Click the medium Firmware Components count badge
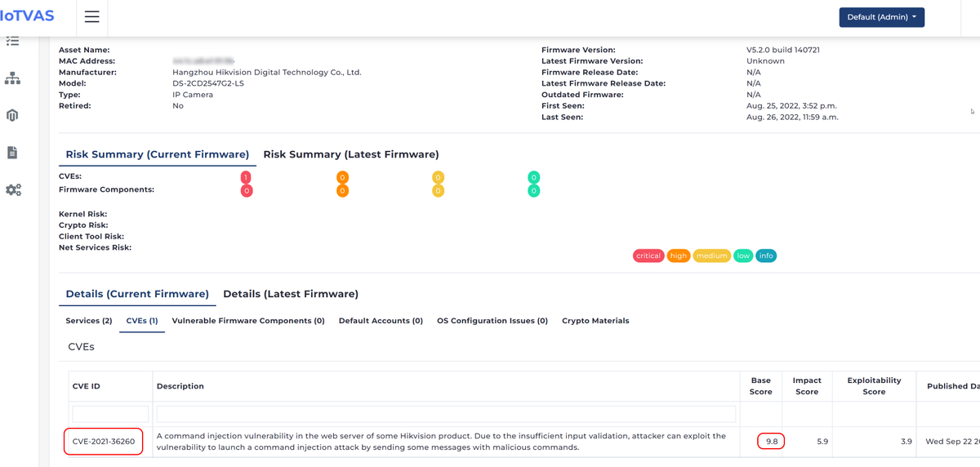The image size is (980, 467). pos(438,190)
